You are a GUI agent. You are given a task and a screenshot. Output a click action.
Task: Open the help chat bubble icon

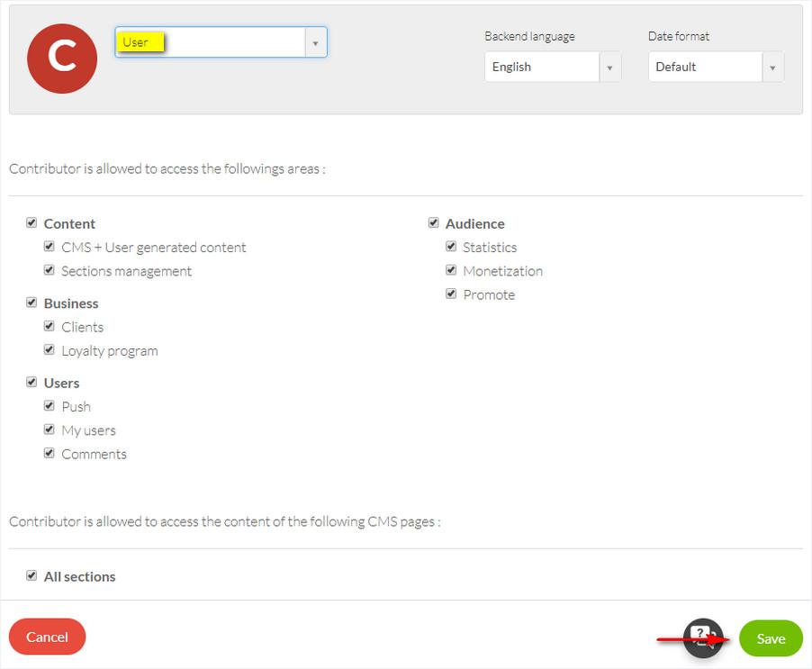coord(703,638)
